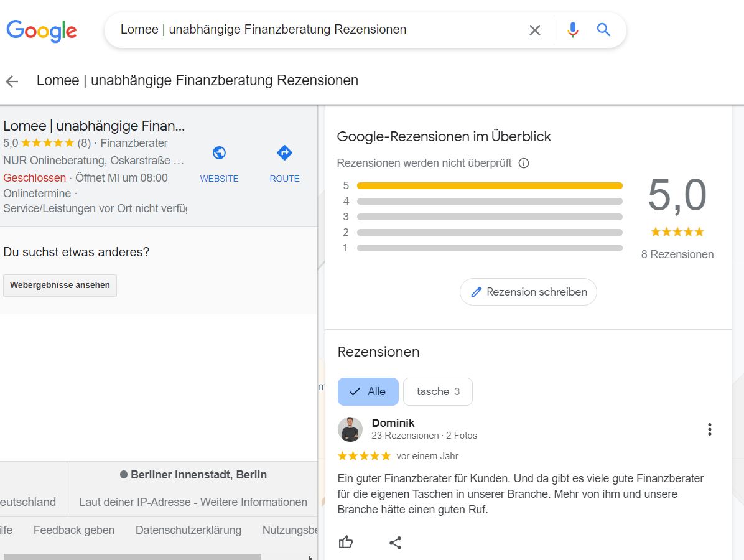Open the Lomee website globe icon

point(219,153)
